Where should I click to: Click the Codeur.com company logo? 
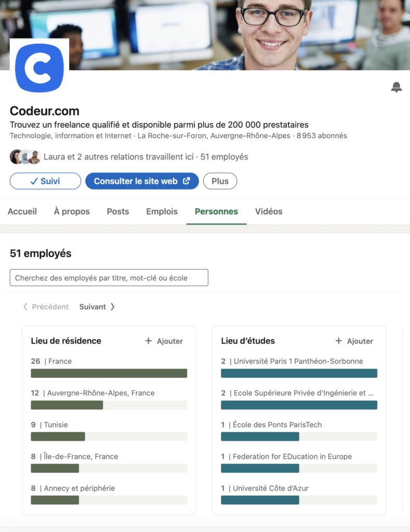39,68
